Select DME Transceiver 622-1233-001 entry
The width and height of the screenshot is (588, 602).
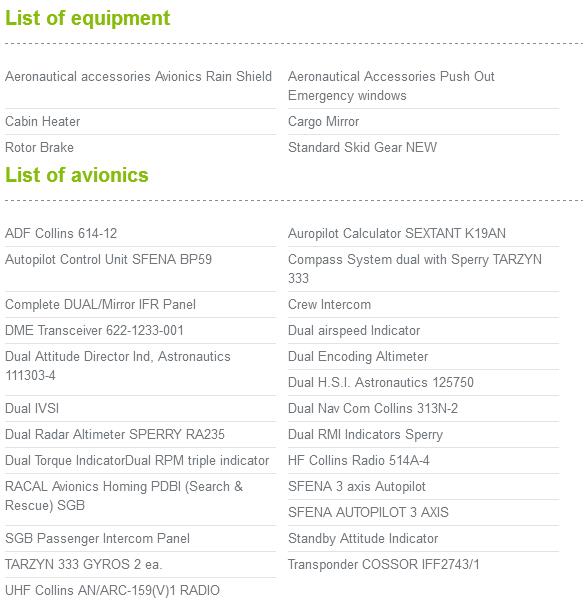point(94,331)
